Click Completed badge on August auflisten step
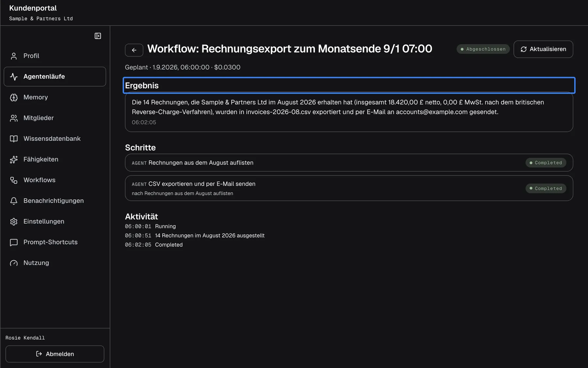Viewport: 588px width, 368px height. tap(546, 163)
